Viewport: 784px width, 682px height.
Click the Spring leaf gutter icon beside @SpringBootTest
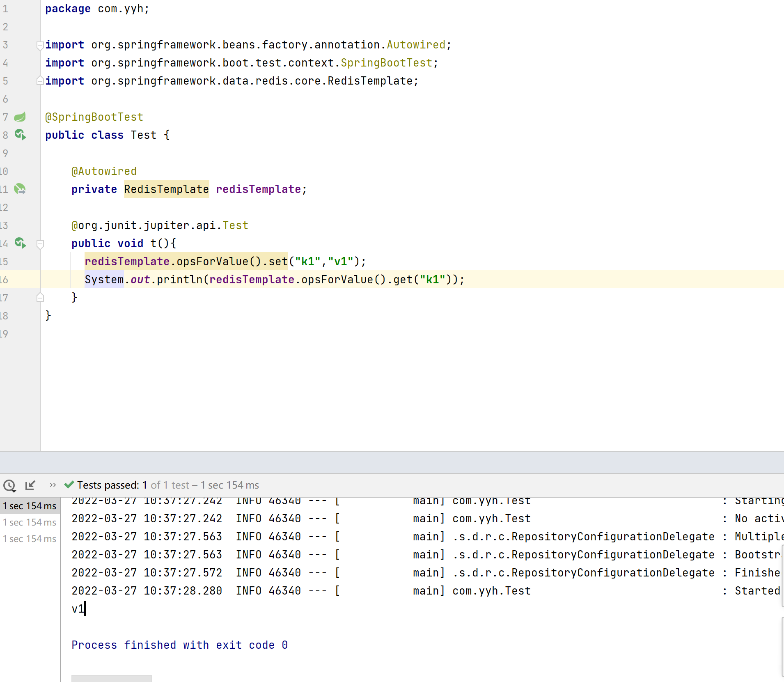tap(20, 117)
